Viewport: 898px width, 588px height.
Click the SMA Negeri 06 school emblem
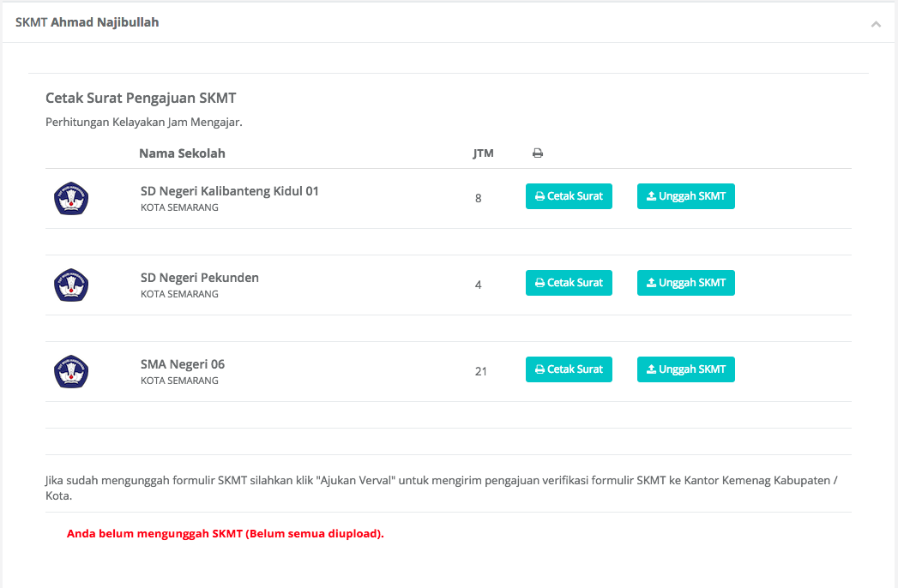[71, 371]
